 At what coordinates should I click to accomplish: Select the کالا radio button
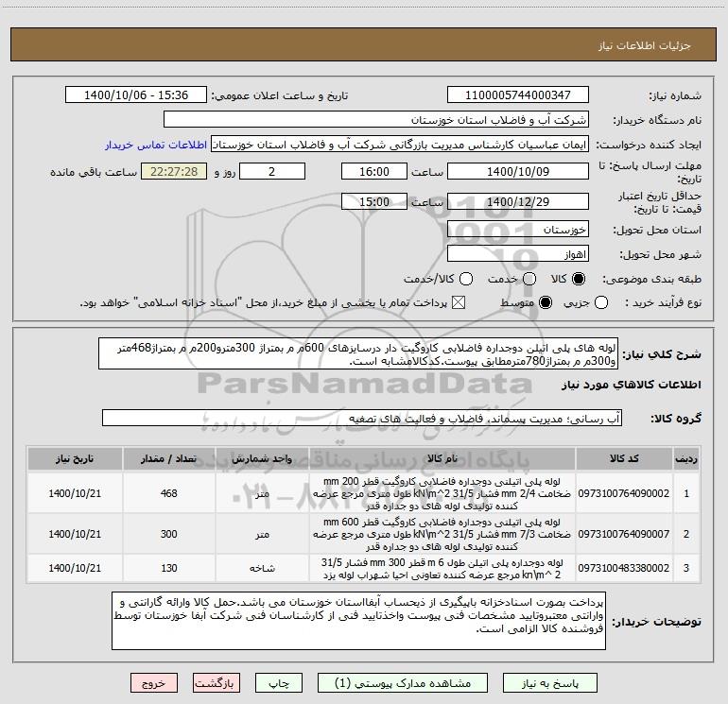(x=579, y=279)
